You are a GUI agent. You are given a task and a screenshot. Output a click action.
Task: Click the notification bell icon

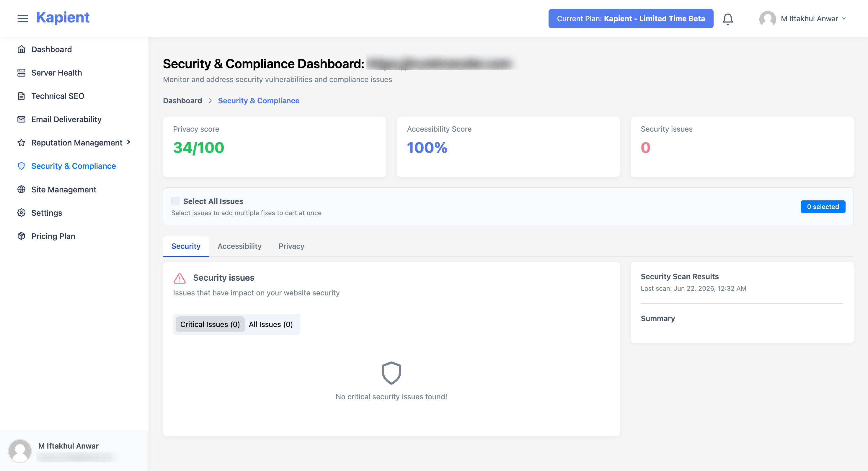click(x=728, y=19)
